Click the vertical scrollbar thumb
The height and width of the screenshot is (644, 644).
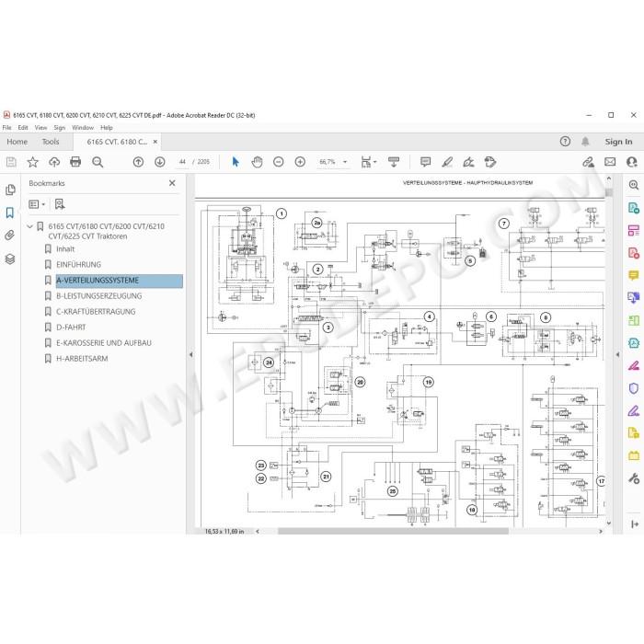point(609,191)
